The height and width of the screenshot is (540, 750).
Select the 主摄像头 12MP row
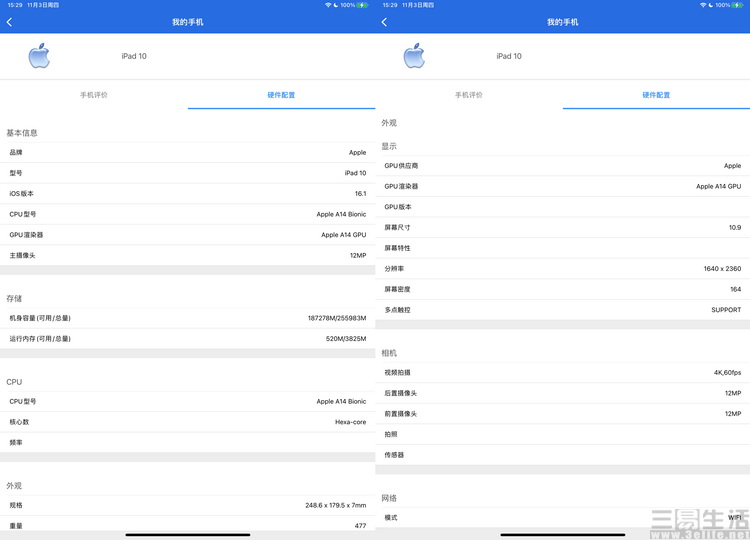coord(188,255)
